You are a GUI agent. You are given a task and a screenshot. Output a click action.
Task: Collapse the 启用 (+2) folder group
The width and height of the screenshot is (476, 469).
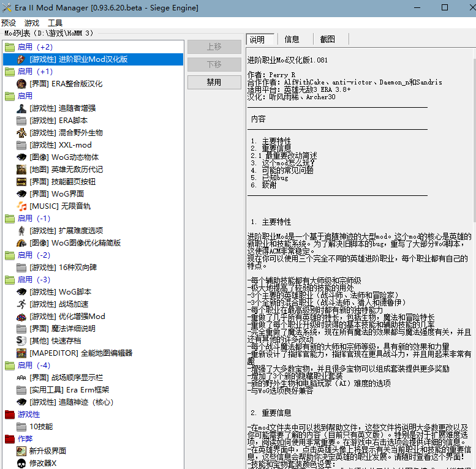click(x=9, y=47)
